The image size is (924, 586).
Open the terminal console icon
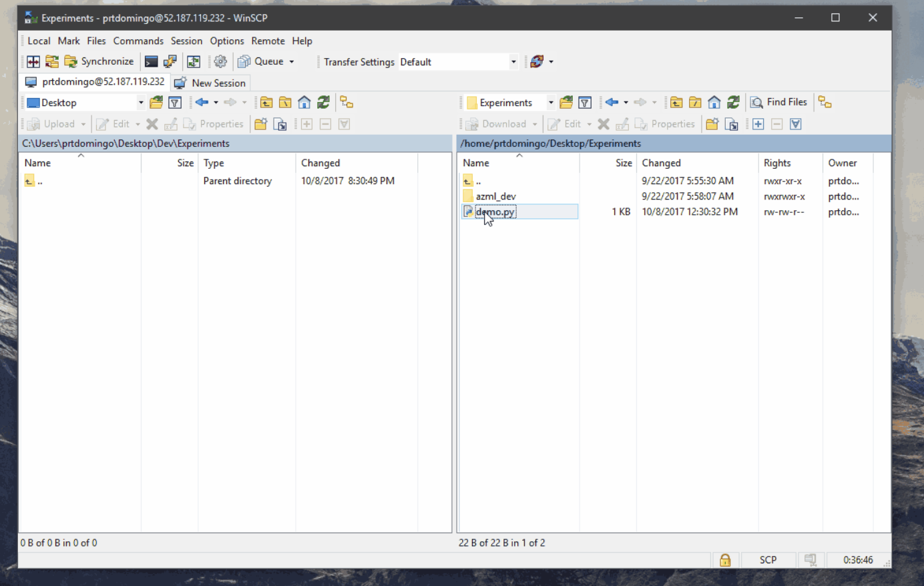(152, 61)
